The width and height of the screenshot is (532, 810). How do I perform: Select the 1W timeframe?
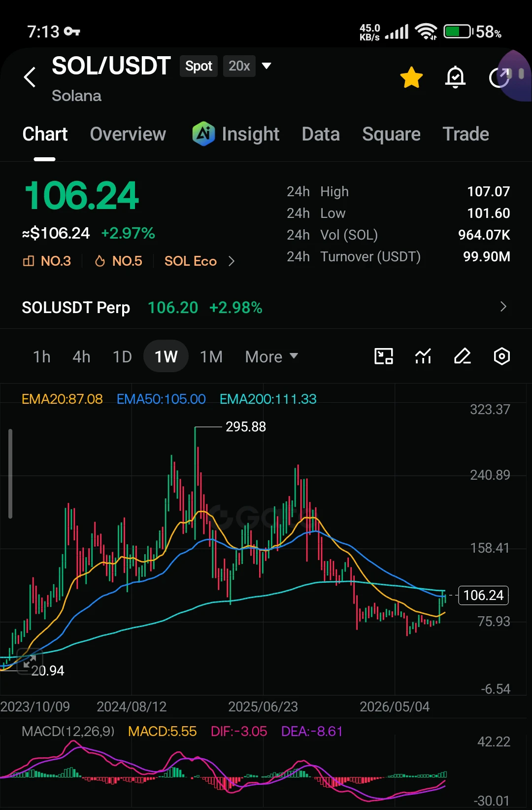[x=166, y=356]
